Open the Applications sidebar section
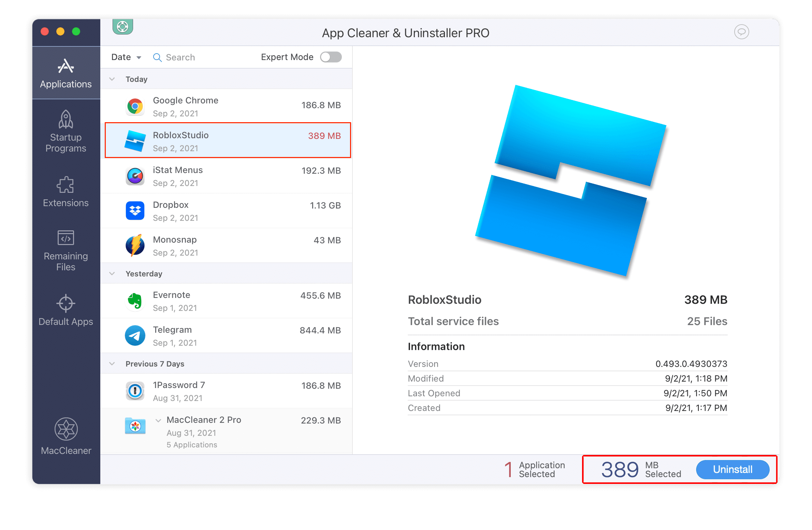 coord(66,73)
